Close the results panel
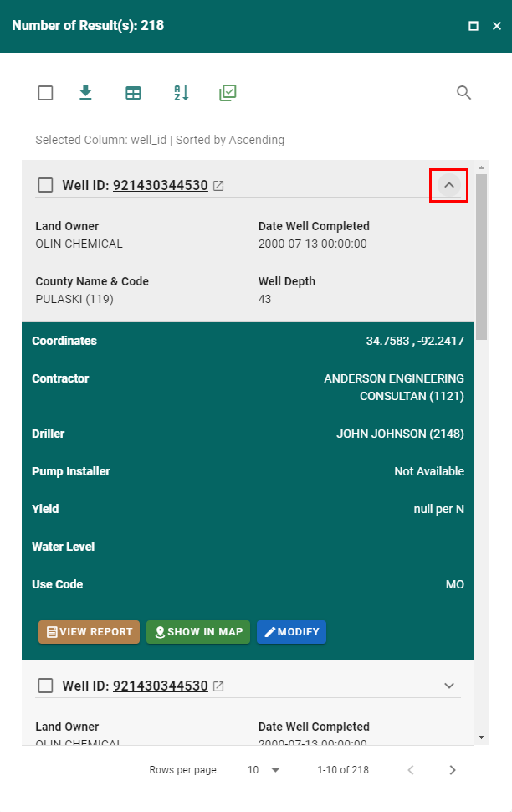 (x=497, y=26)
